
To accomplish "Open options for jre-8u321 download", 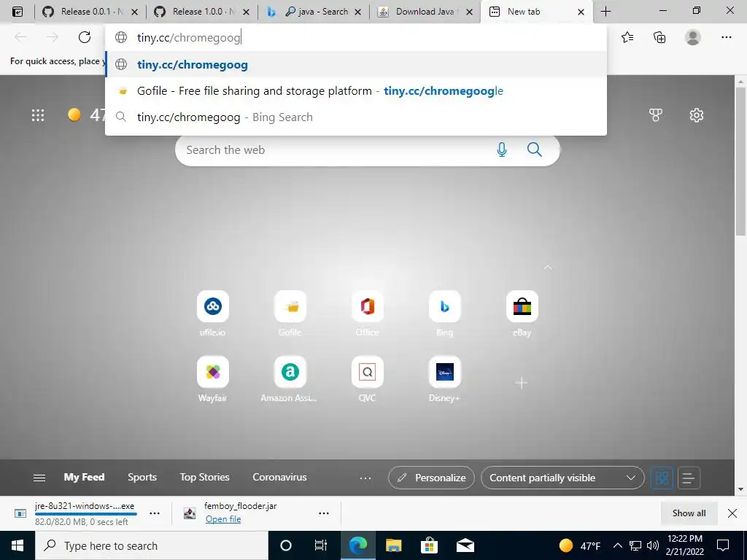I will 155,513.
